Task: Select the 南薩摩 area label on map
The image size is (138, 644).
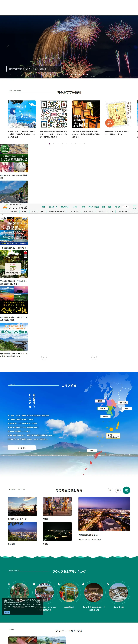Action: pyautogui.click(x=105, y=416)
